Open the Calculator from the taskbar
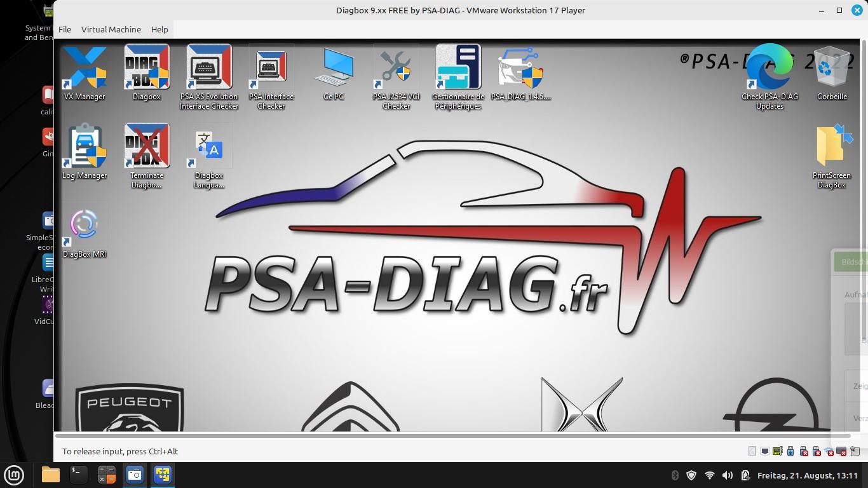The height and width of the screenshot is (488, 868). tap(107, 475)
